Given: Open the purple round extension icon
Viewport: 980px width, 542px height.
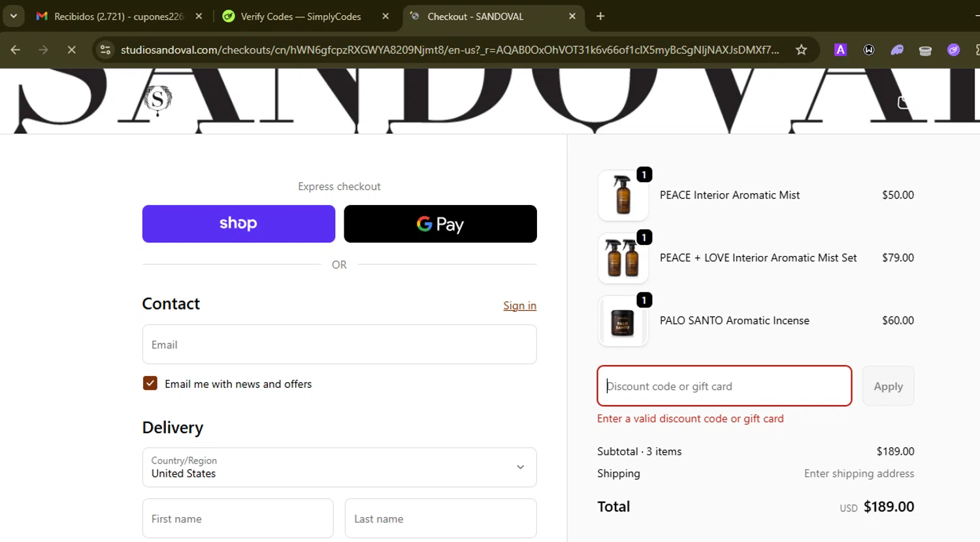Looking at the screenshot, I should pos(954,50).
